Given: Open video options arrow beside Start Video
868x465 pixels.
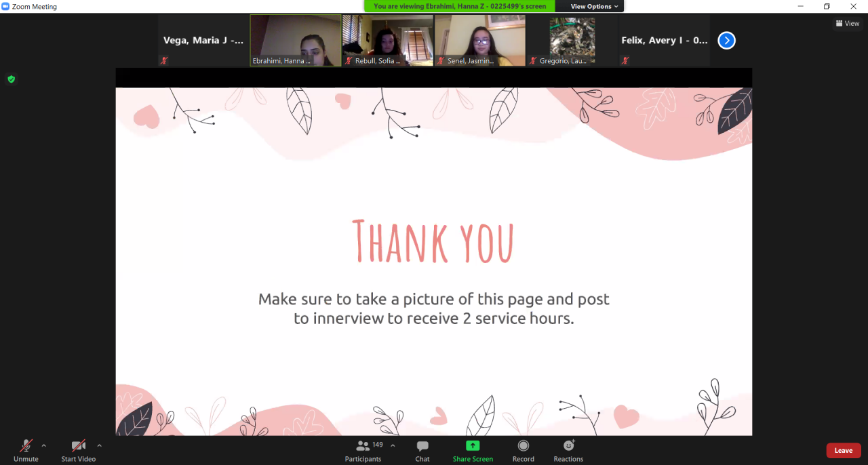Looking at the screenshot, I should point(100,445).
